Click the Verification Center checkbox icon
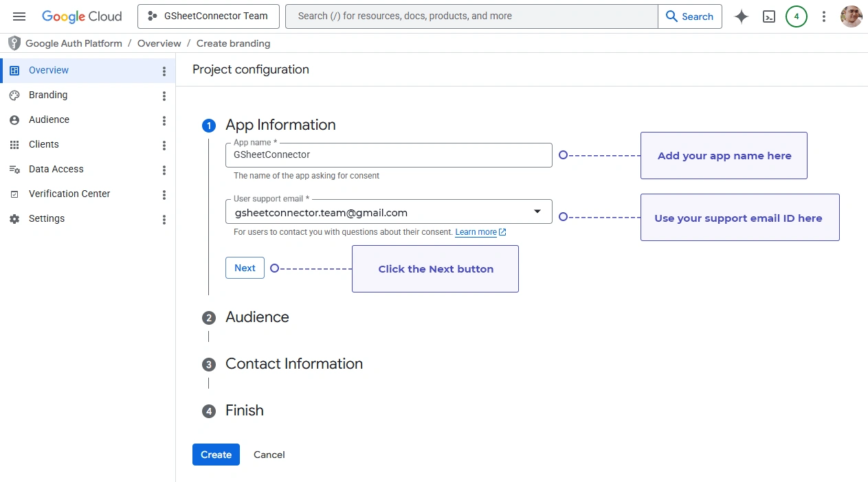Image resolution: width=868 pixels, height=482 pixels. (x=14, y=194)
